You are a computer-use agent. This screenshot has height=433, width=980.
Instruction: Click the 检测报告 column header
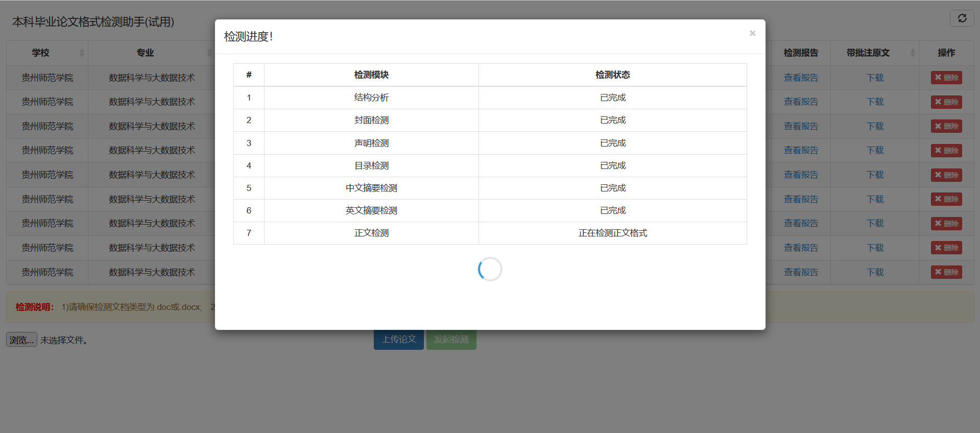point(801,53)
